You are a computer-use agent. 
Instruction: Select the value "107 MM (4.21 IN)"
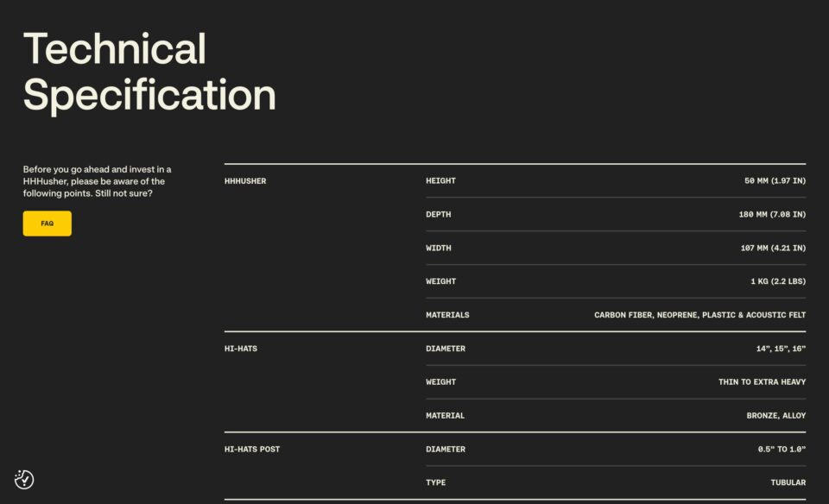pos(773,248)
